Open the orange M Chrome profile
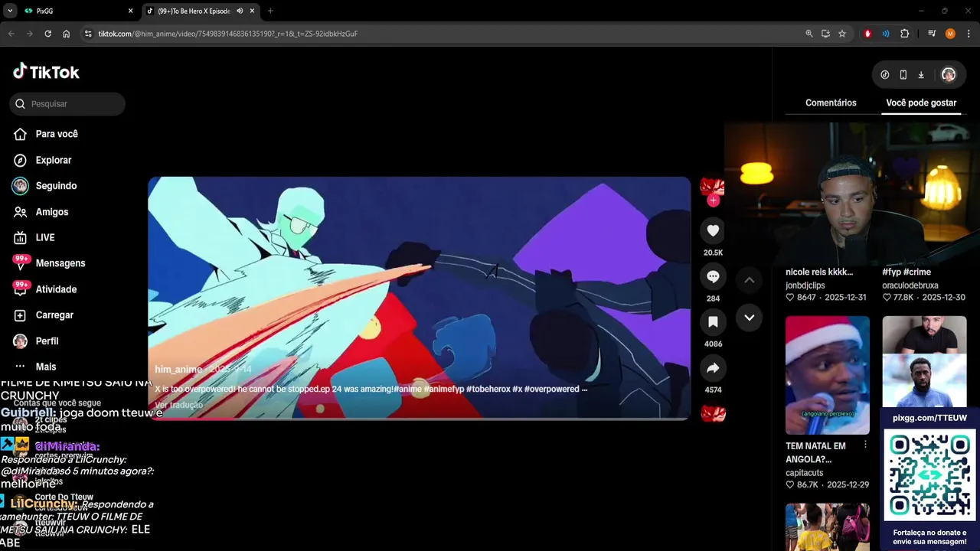Screen dimensions: 980x551 pos(950,34)
